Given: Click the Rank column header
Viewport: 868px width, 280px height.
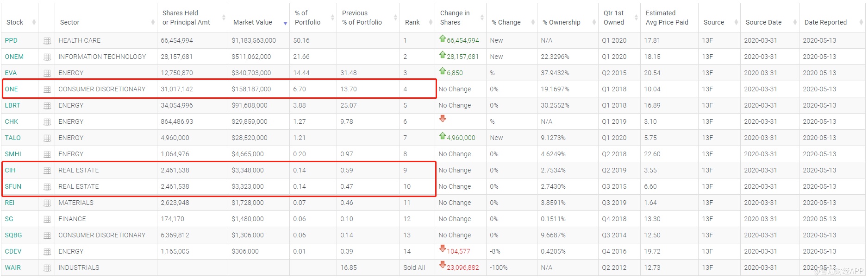Looking at the screenshot, I should [x=412, y=22].
